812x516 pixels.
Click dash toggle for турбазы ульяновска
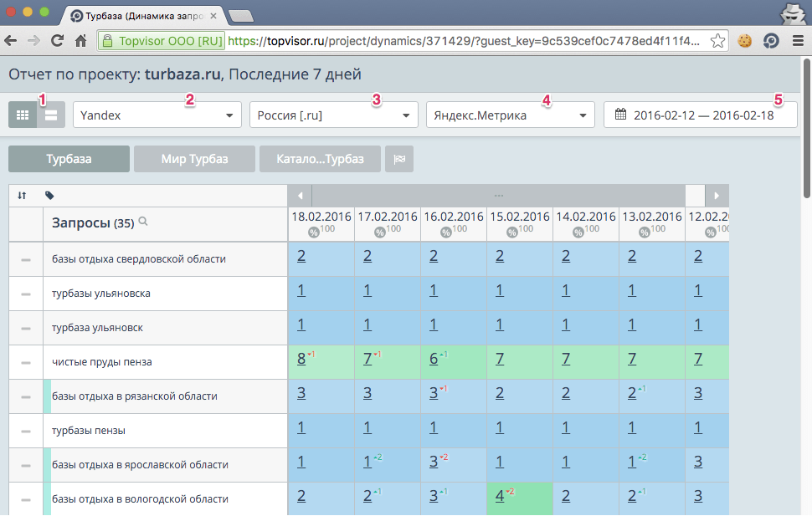coord(25,294)
